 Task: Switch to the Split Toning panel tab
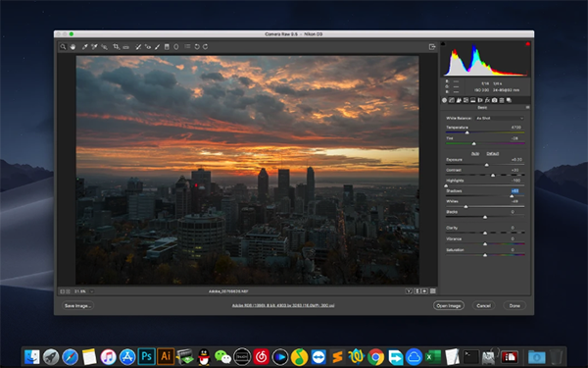pos(473,100)
